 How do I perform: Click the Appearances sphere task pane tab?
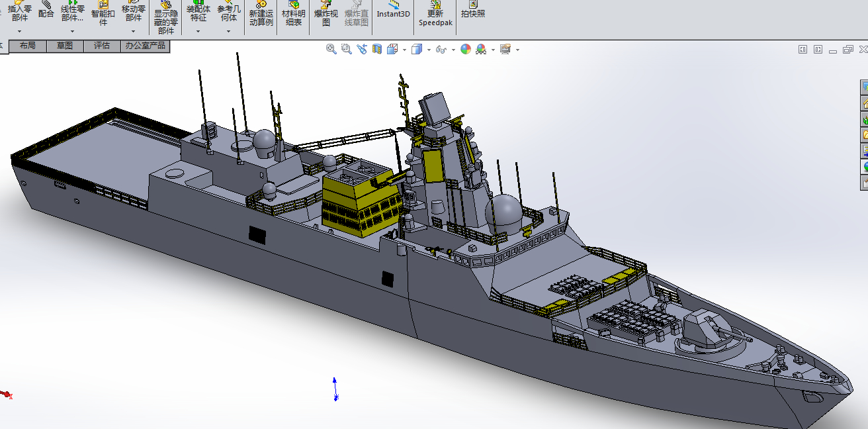tap(864, 167)
